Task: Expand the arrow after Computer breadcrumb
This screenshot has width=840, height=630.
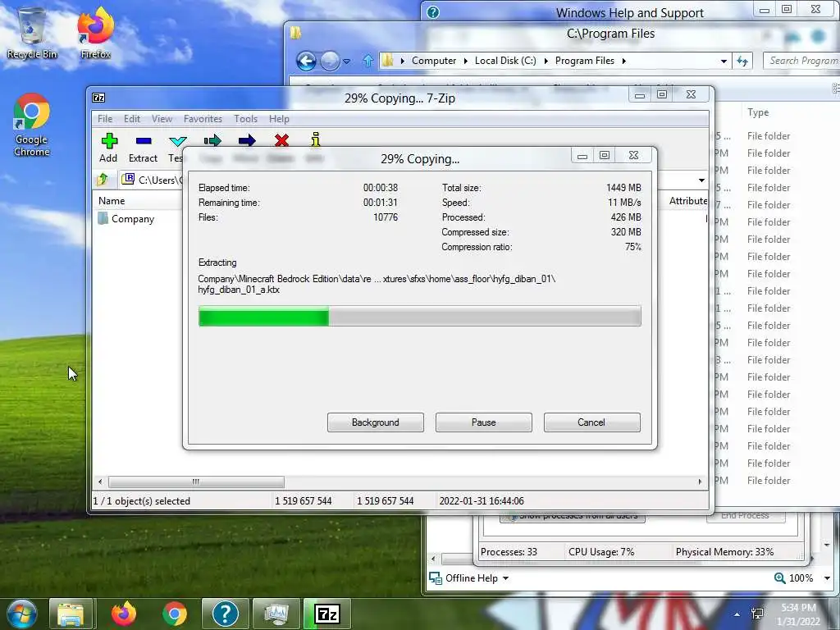Action: point(466,61)
